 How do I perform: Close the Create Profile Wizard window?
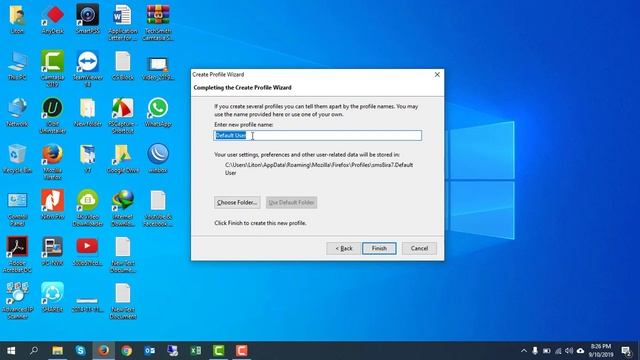pos(437,75)
